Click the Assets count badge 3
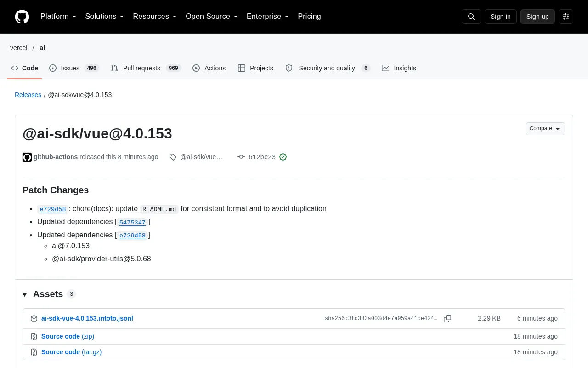Screen dimensions: 588x368 click(71, 294)
